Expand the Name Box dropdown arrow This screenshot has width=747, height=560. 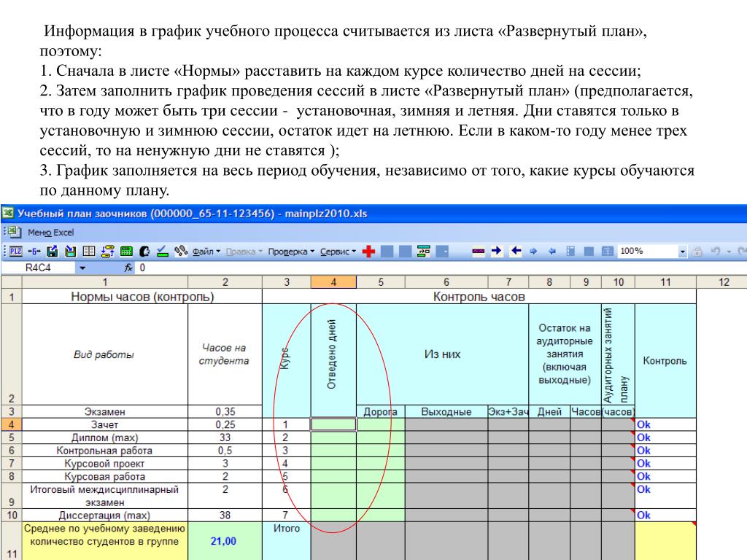[82, 268]
